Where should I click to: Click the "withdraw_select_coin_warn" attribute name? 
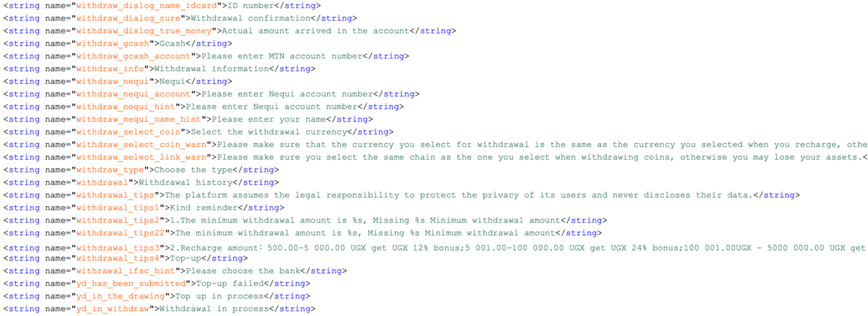pos(141,145)
